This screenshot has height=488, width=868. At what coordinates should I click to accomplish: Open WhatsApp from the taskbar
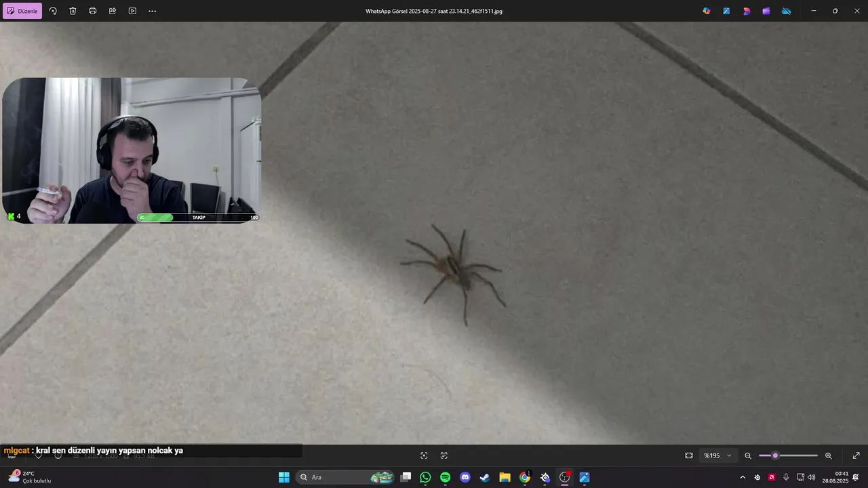425,477
